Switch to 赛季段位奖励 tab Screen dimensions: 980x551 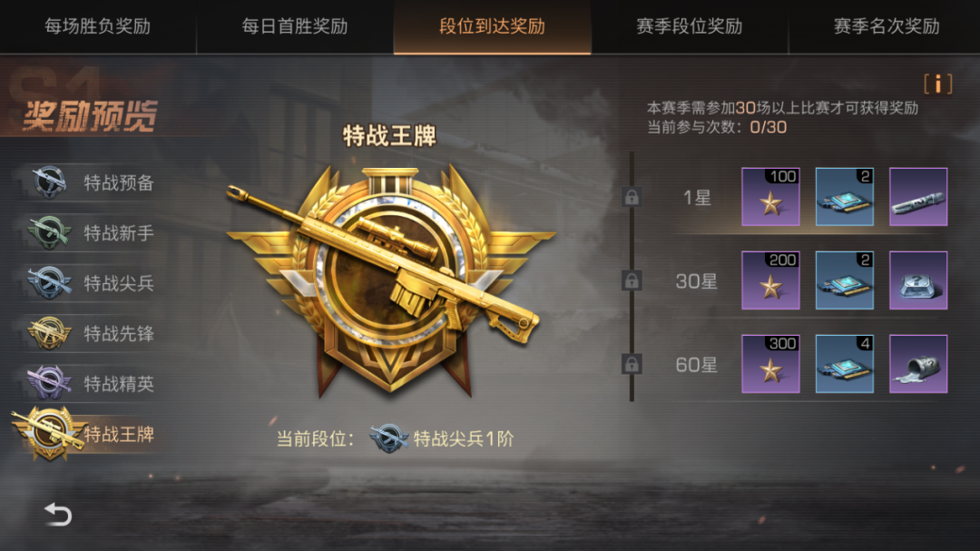[690, 26]
